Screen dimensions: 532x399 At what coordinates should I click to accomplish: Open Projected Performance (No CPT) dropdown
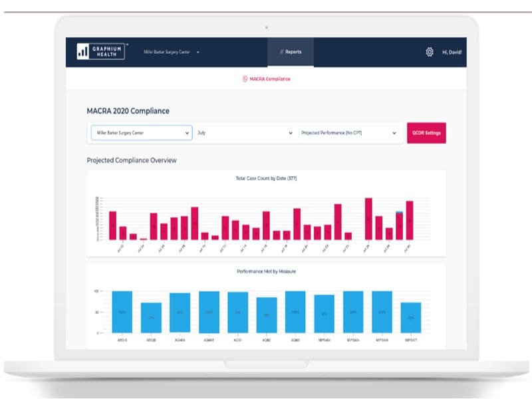tap(348, 132)
